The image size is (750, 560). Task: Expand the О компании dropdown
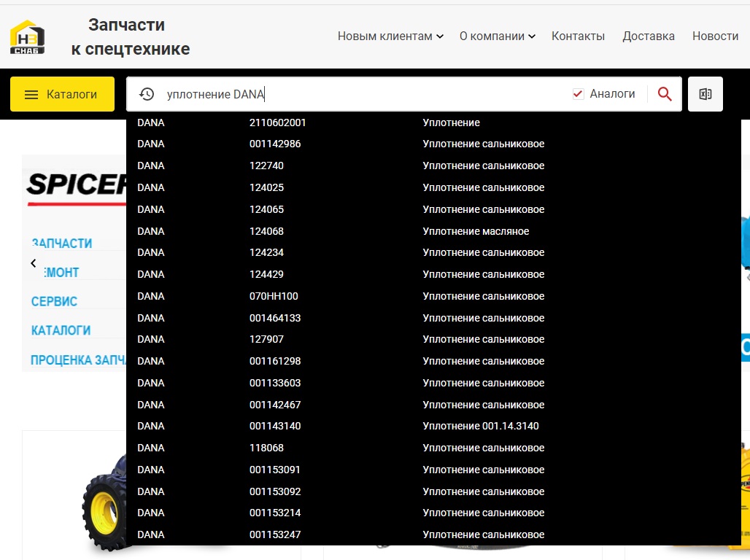(497, 36)
